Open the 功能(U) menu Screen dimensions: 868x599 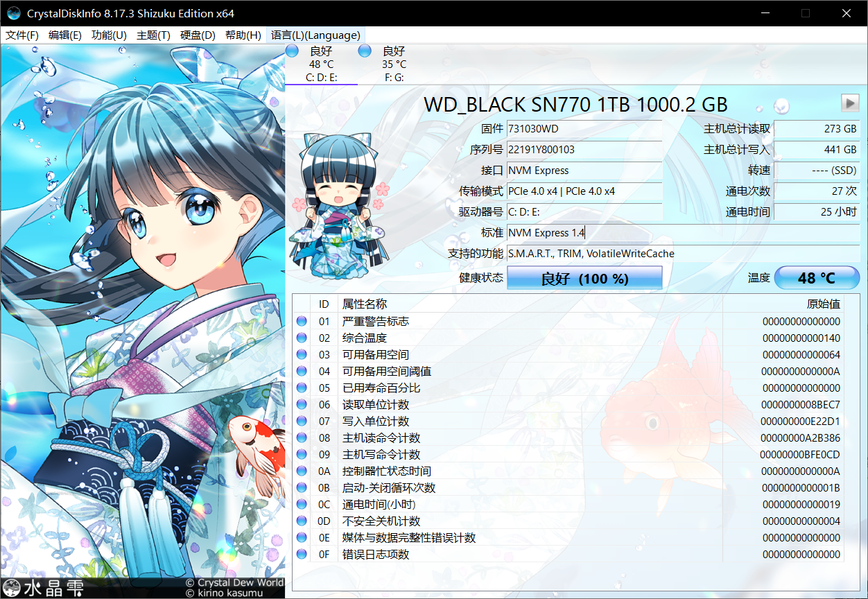109,35
